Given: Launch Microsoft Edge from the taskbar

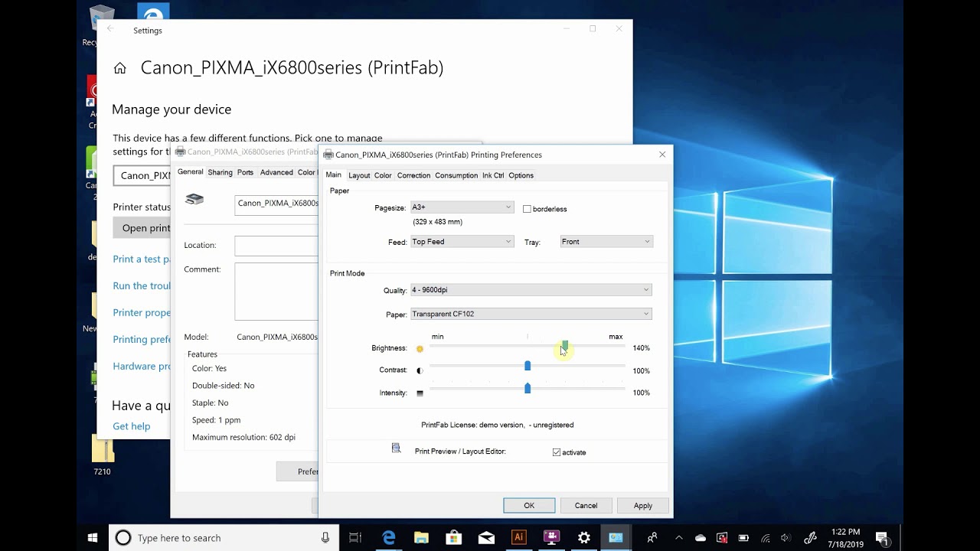Looking at the screenshot, I should coord(389,538).
